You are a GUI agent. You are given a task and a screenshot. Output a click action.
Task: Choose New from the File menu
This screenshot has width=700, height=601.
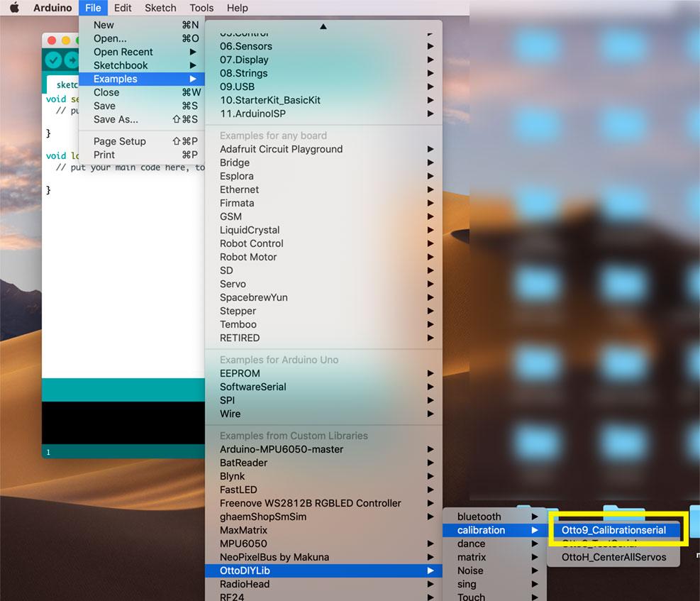[x=142, y=25]
